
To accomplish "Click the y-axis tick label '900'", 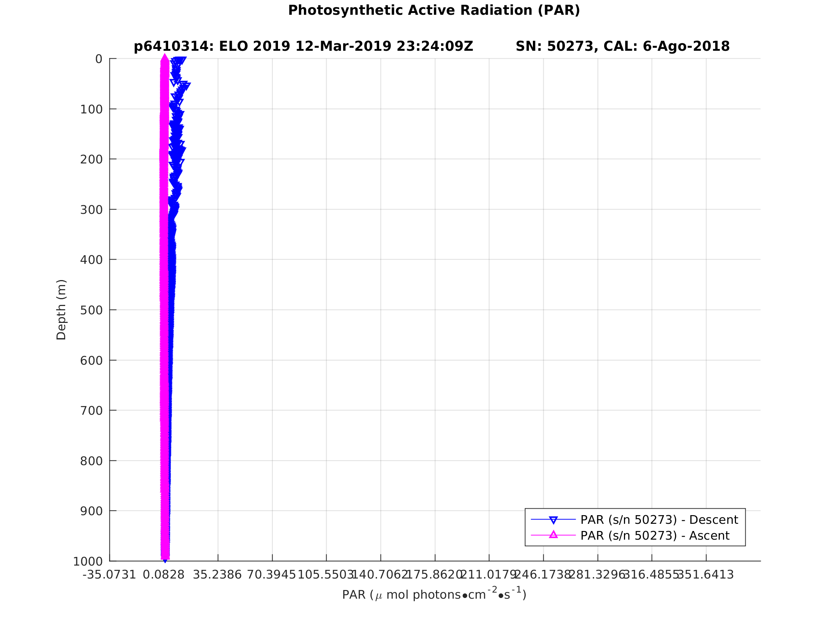I will [91, 512].
